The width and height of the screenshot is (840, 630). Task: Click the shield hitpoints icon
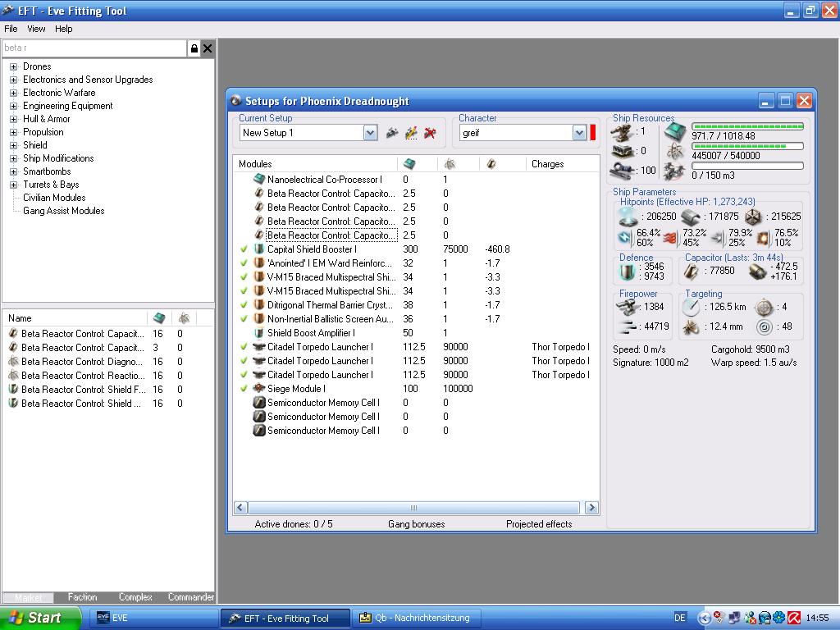point(628,216)
